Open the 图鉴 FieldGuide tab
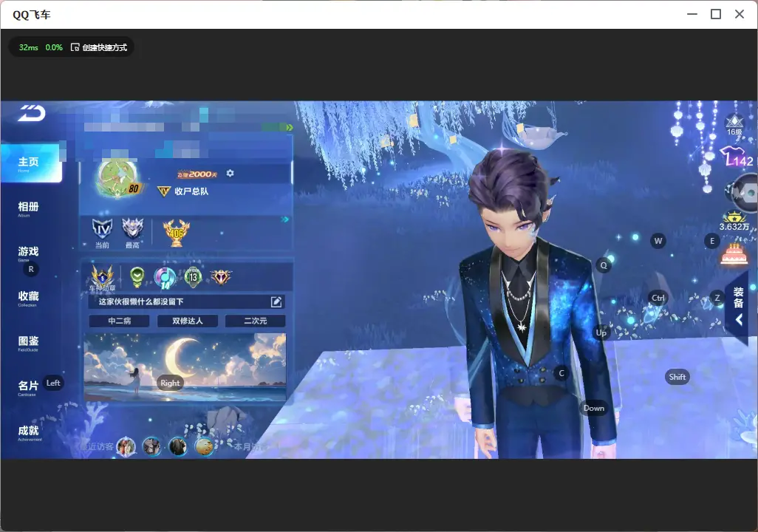Screen dimensions: 758x532 pos(28,342)
